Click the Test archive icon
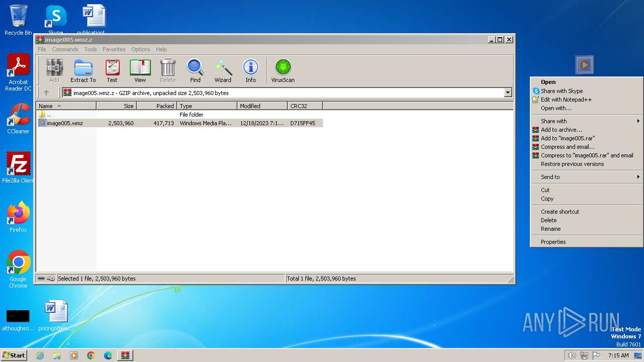Viewport: 644px width, 362px height. point(112,71)
